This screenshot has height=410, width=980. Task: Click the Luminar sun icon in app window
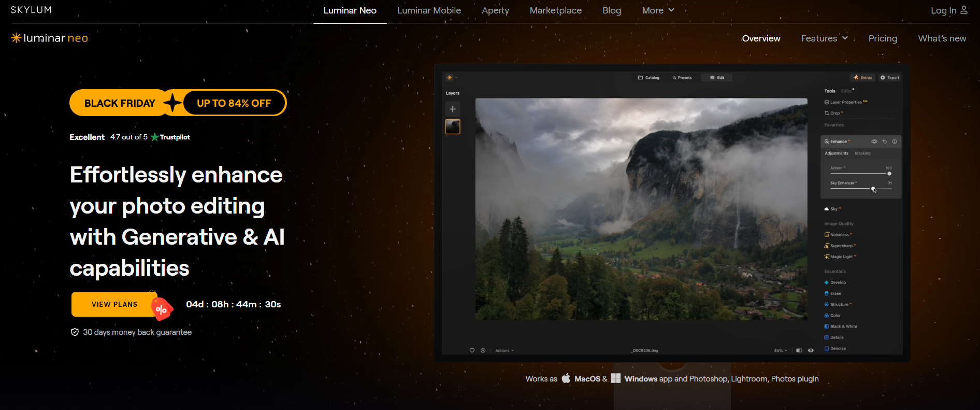pos(449,78)
